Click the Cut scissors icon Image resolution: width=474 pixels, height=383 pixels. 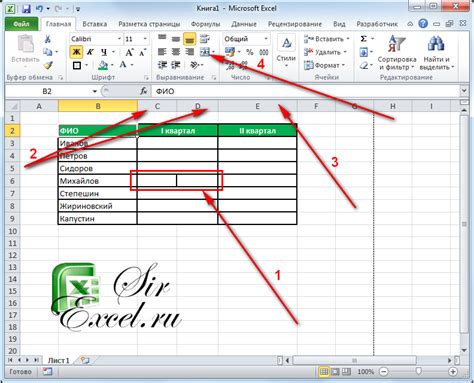click(x=48, y=39)
